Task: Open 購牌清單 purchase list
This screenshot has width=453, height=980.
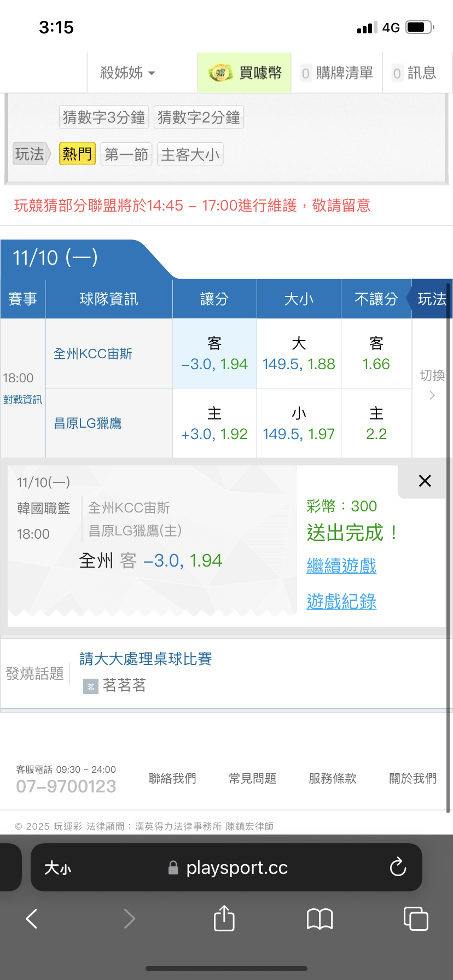Action: pos(337,73)
